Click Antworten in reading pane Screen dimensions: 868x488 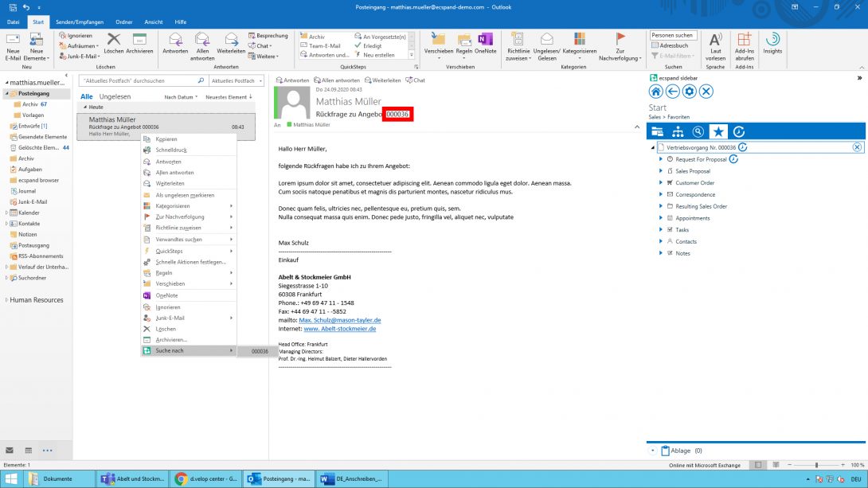click(293, 80)
